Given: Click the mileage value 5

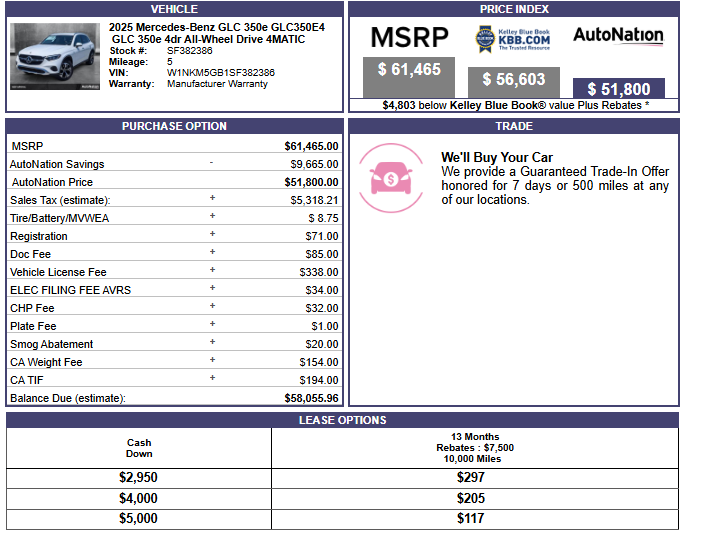Looking at the screenshot, I should coord(170,62).
